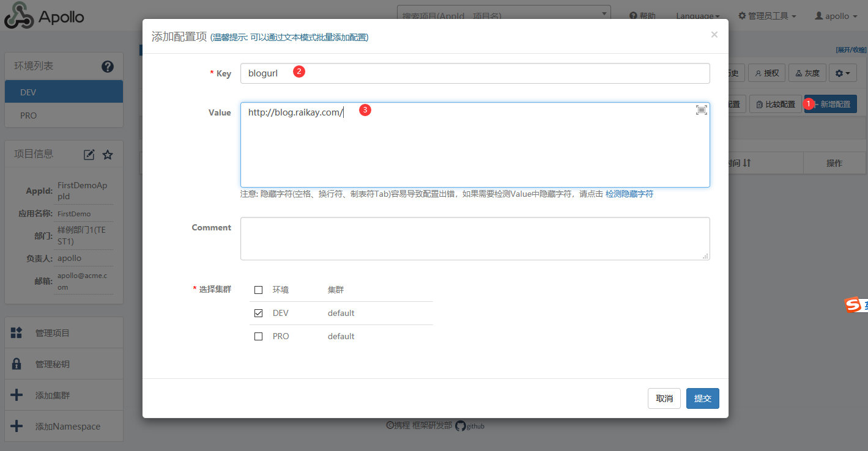Click the GitHub icon in footer
The image size is (868, 451).
(461, 426)
